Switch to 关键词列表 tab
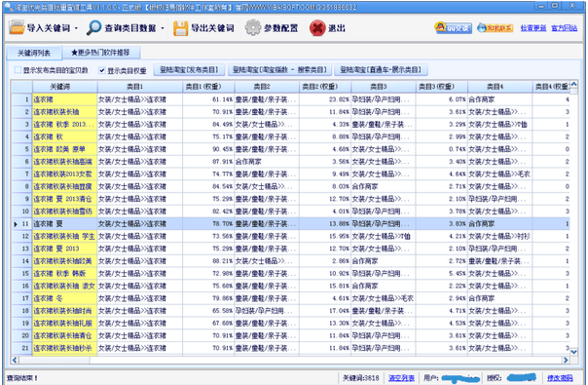Image resolution: width=588 pixels, height=385 pixels. click(34, 53)
